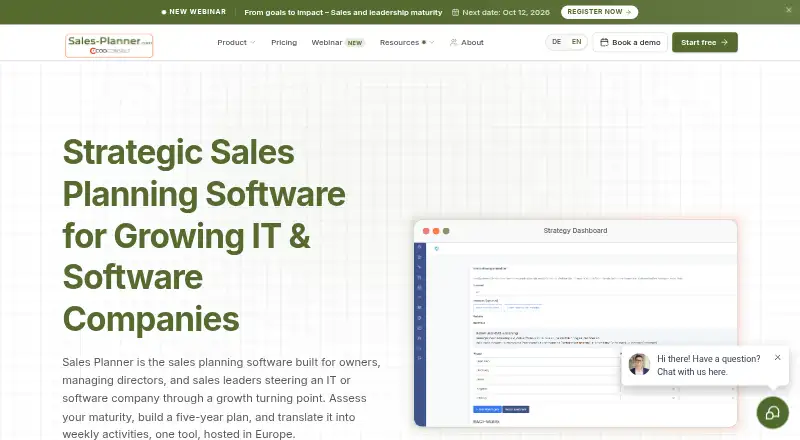
Task: Open the chat launcher headset icon
Action: pos(772,412)
